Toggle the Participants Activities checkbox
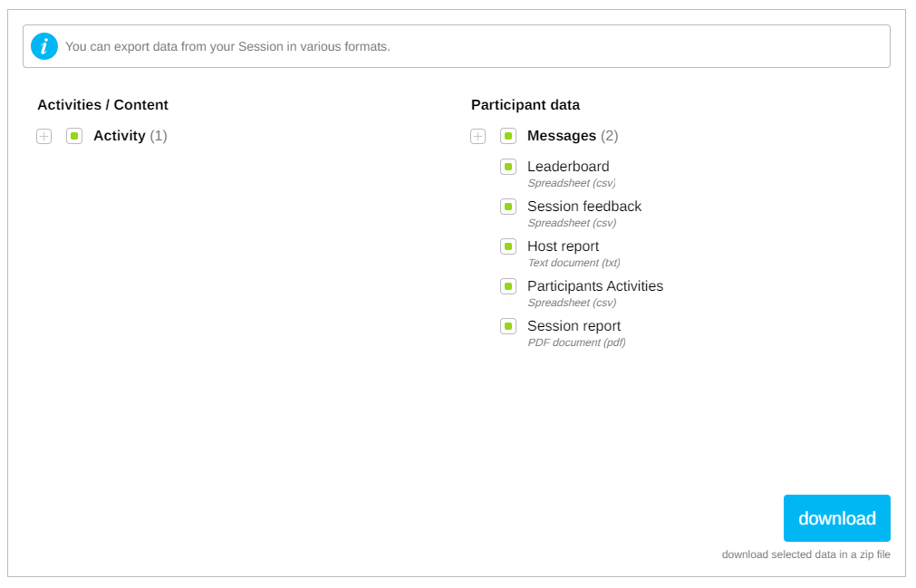The width and height of the screenshot is (916, 588). (x=508, y=286)
